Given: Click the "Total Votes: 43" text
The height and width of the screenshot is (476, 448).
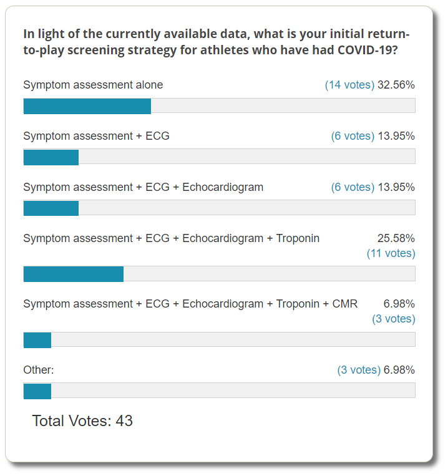Looking at the screenshot, I should [x=82, y=421].
